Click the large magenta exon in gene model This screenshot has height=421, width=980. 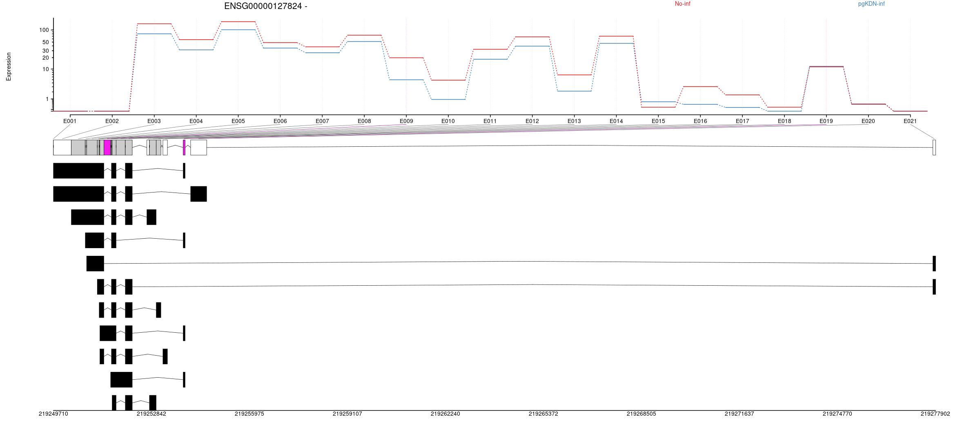(107, 148)
